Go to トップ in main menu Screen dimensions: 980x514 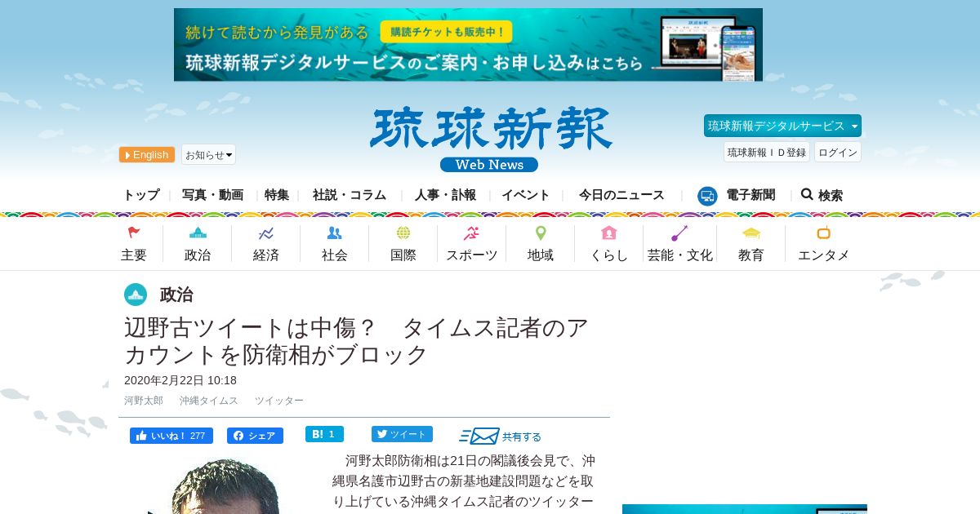[141, 195]
